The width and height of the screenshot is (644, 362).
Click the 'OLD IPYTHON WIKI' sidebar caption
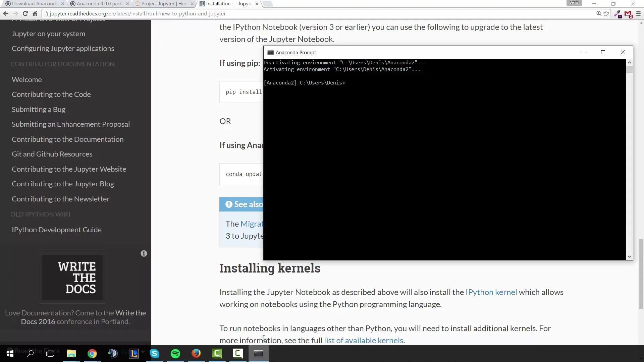(x=40, y=214)
